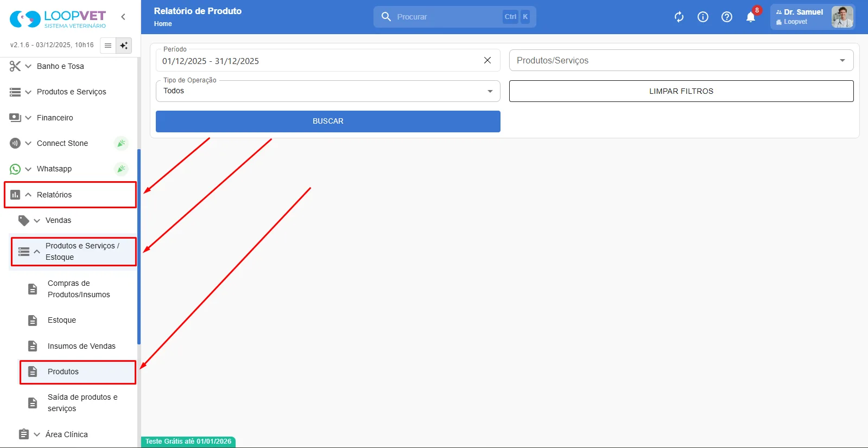The width and height of the screenshot is (868, 448).
Task: Open notifications bell with badge
Action: pyautogui.click(x=751, y=16)
